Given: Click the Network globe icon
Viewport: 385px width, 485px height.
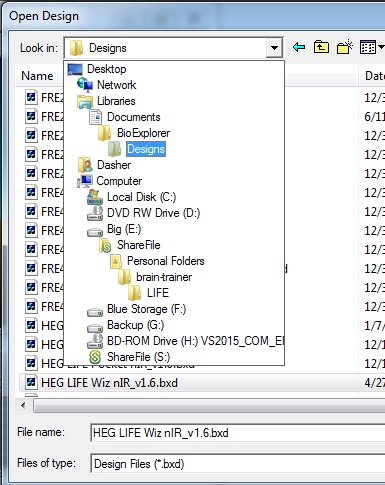Looking at the screenshot, I should tap(85, 85).
